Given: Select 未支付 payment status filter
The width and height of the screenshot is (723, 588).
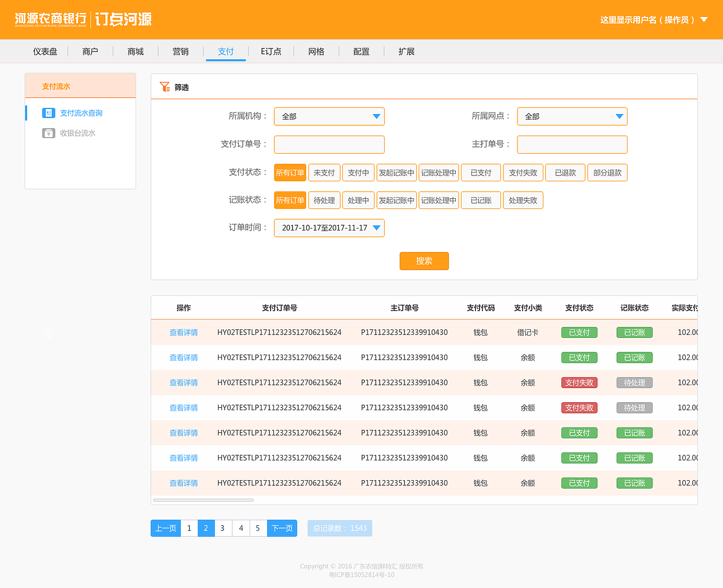Looking at the screenshot, I should (x=324, y=173).
